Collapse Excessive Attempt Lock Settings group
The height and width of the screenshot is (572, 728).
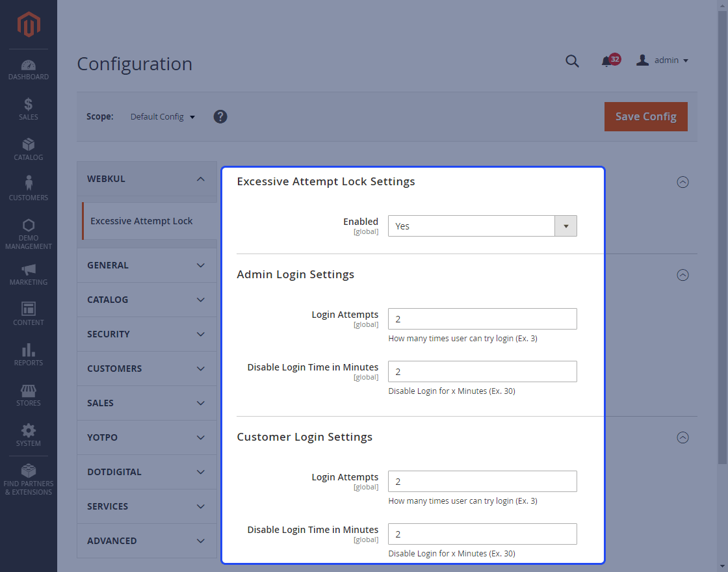(x=682, y=182)
